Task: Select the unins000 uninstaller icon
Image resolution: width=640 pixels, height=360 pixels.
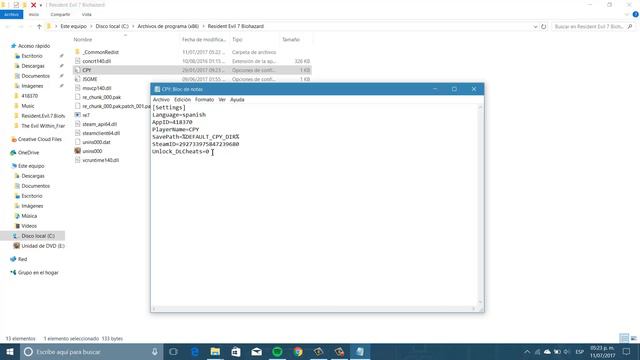Action: pos(78,151)
